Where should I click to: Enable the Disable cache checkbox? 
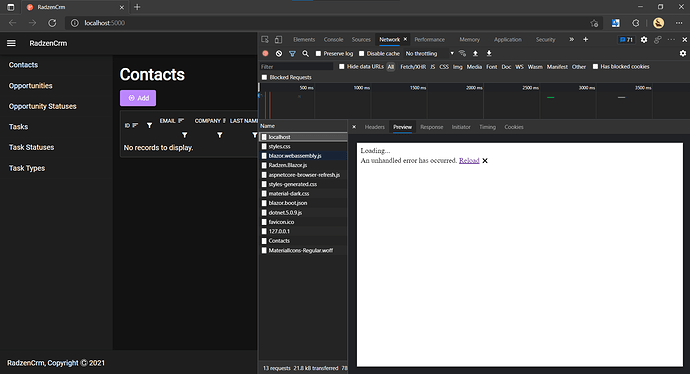362,54
